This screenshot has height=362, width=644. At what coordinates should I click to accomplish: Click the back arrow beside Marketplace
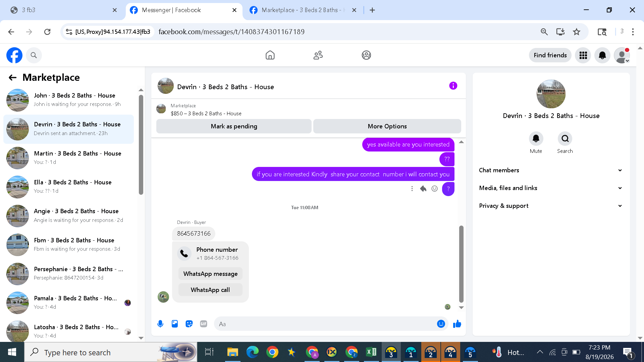pos(13,78)
